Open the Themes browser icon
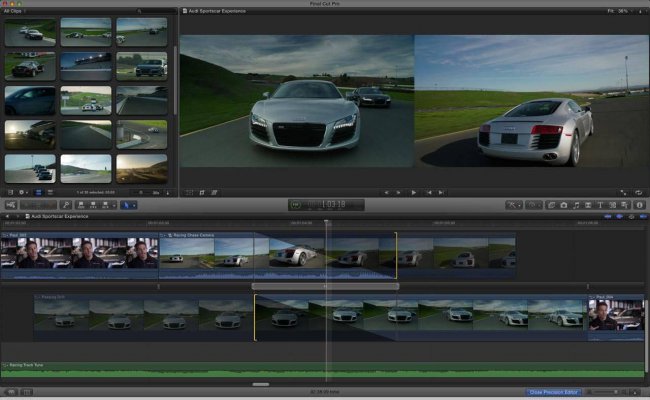 (x=624, y=205)
